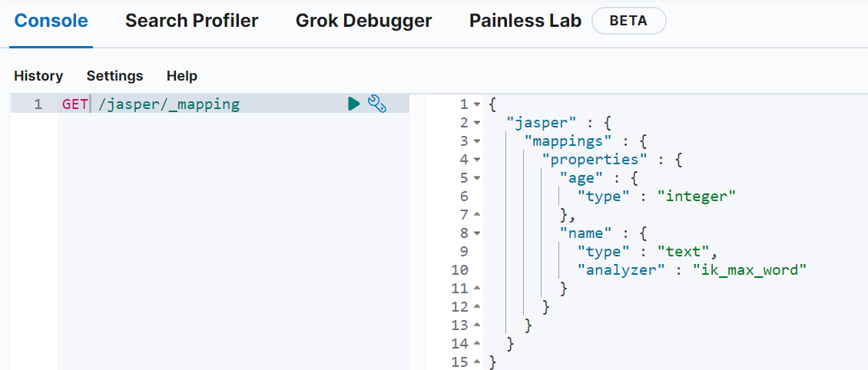Open the Painless Lab tab
This screenshot has width=868, height=370.
525,21
